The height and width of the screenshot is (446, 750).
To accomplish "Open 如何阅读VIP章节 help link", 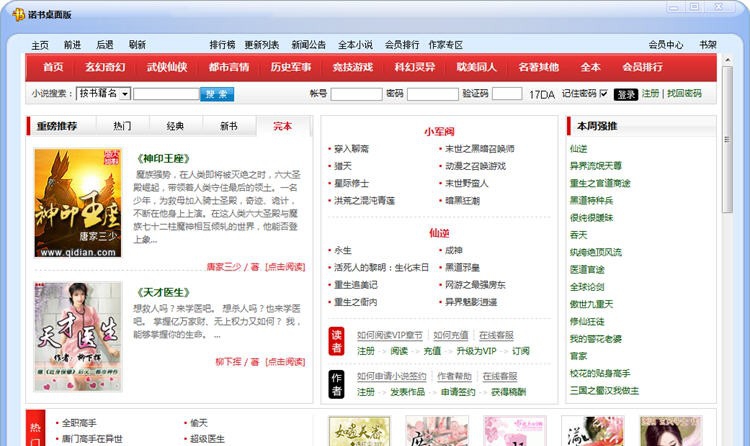I will click(390, 335).
